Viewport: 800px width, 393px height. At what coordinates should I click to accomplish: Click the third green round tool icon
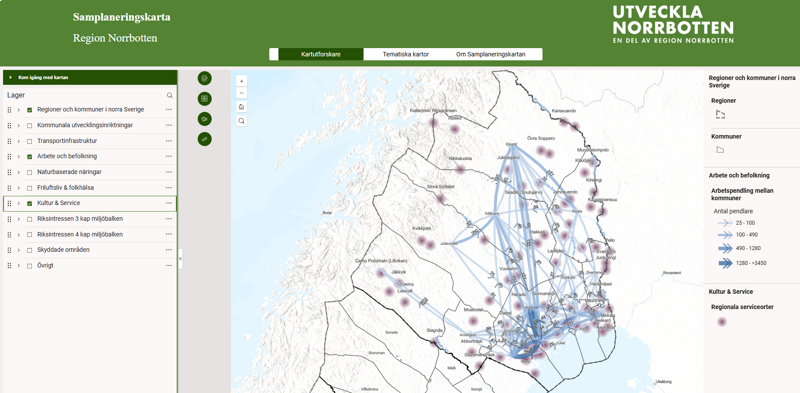point(205,119)
